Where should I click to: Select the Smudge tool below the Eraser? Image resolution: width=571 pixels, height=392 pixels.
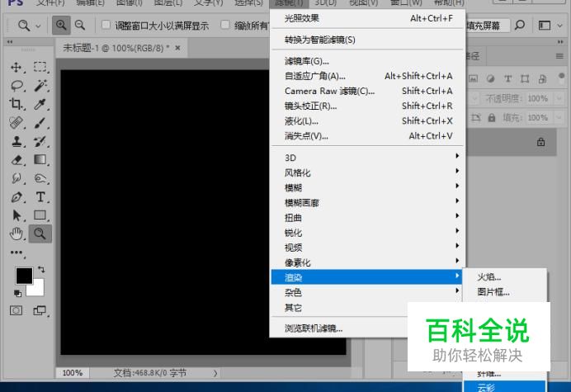(x=17, y=178)
